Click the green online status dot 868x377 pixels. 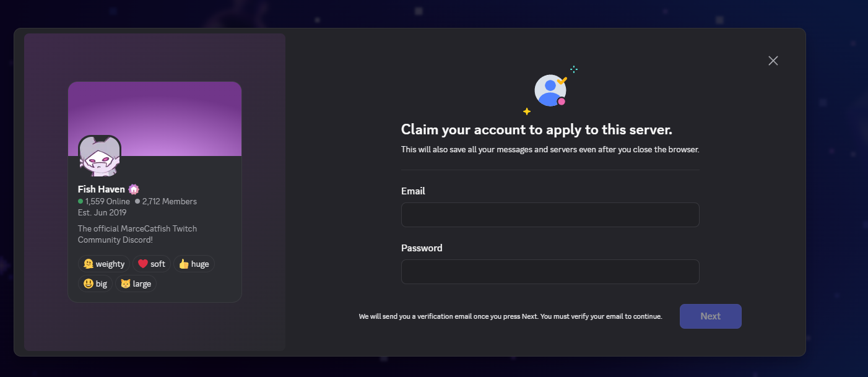pyautogui.click(x=80, y=201)
